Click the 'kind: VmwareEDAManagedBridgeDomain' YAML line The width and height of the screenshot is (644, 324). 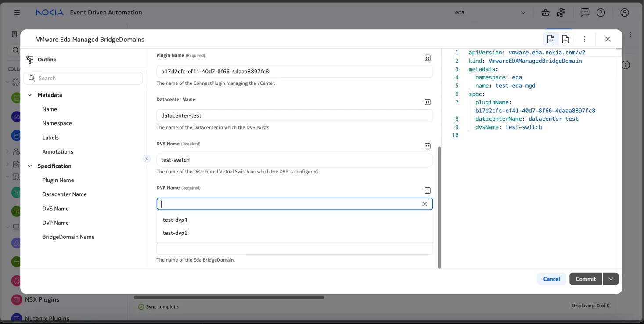(x=525, y=61)
